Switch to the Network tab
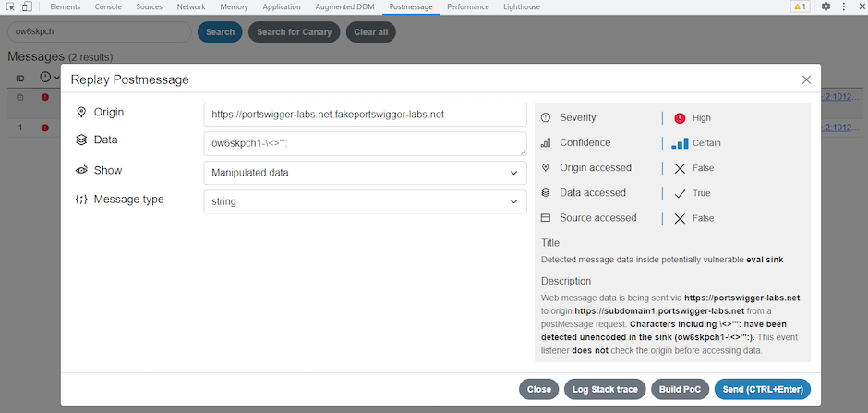 (191, 7)
